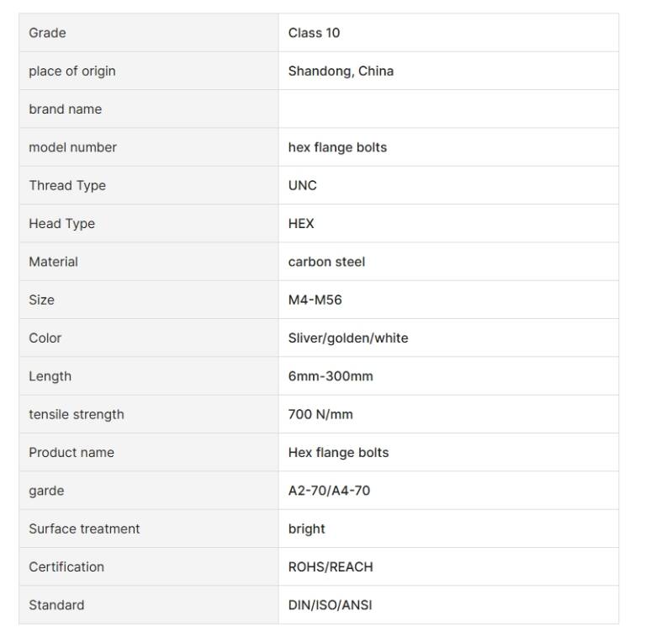Select the "Sliver/golden/white" color value
The height and width of the screenshot is (638, 672).
click(x=348, y=338)
